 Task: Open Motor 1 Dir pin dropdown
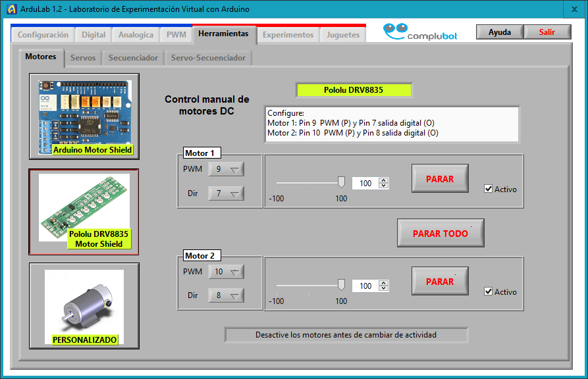[x=226, y=193]
